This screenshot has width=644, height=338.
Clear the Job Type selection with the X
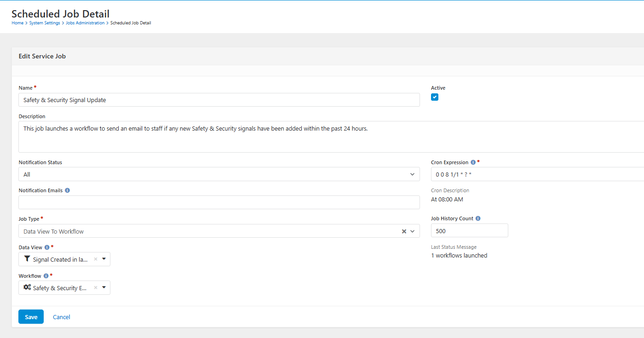coord(404,231)
